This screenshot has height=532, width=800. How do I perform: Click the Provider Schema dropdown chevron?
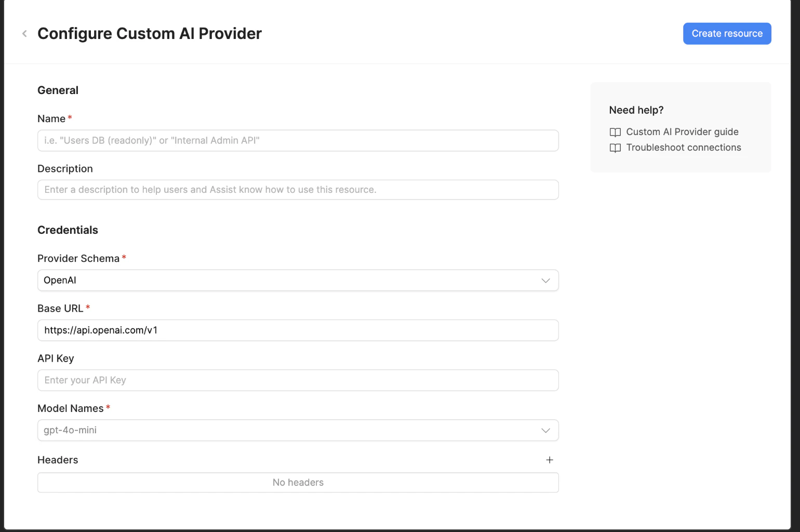coord(545,281)
